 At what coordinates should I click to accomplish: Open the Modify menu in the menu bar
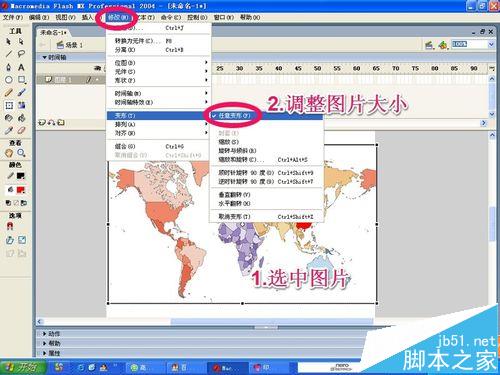tap(118, 17)
